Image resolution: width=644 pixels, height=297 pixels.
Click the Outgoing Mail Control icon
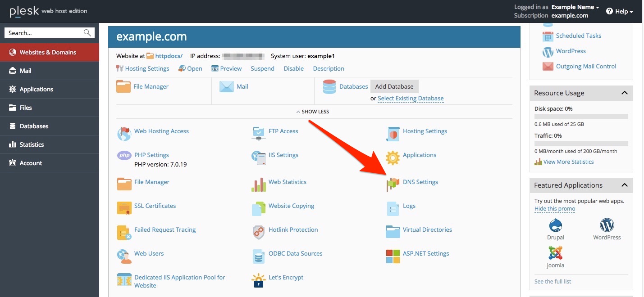548,67
